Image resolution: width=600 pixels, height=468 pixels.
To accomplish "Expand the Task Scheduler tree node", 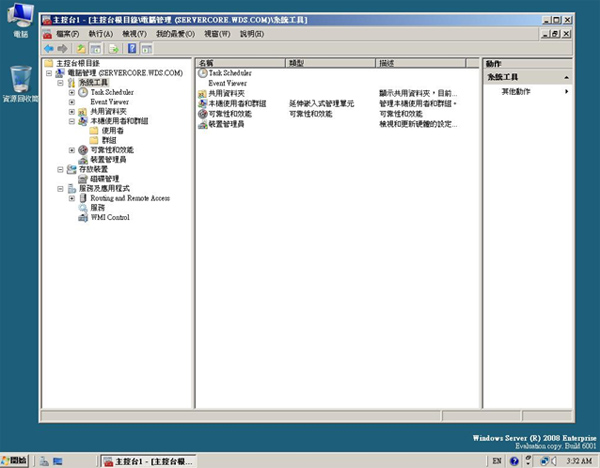I will coord(72,92).
